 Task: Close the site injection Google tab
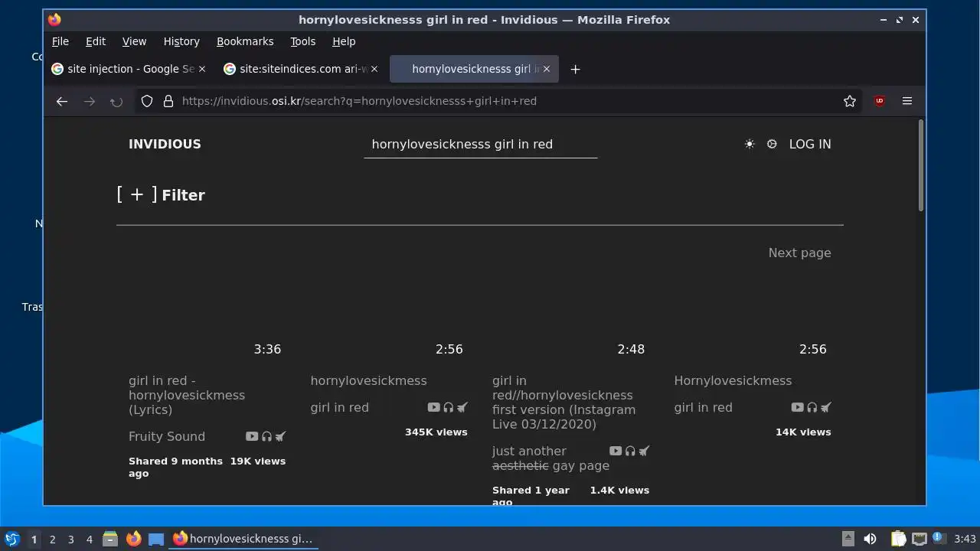(202, 69)
